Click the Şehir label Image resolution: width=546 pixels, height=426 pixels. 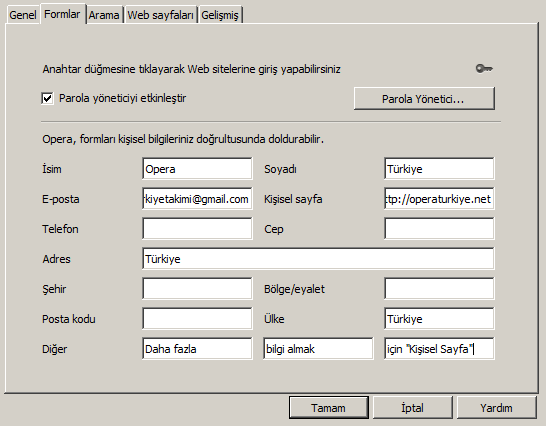pos(54,289)
